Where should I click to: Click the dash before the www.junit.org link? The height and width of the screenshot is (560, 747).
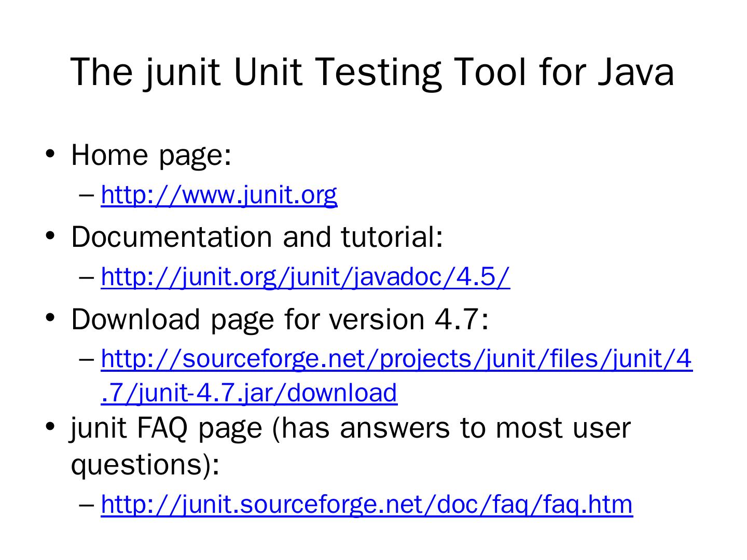click(87, 195)
